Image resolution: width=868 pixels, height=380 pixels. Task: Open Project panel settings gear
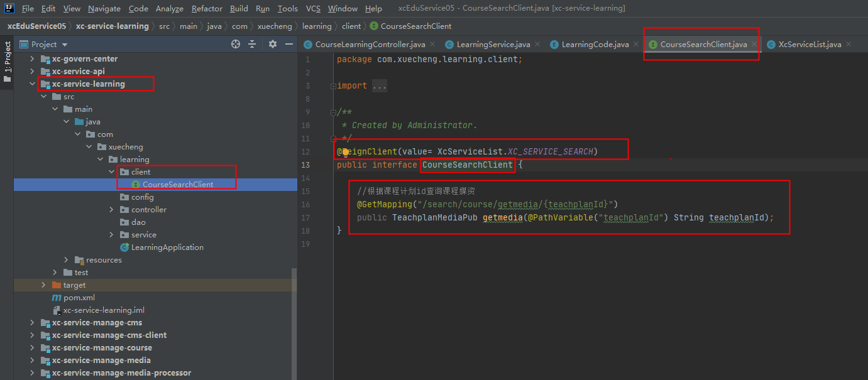coord(273,44)
